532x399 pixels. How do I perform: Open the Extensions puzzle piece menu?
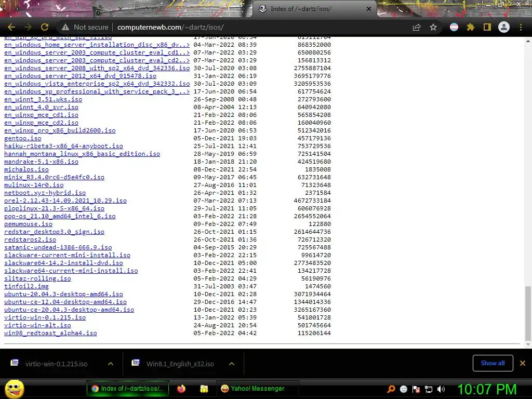[471, 27]
